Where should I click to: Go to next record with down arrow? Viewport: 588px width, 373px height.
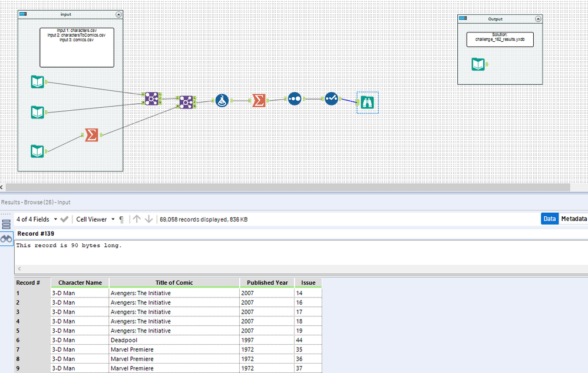coord(149,219)
